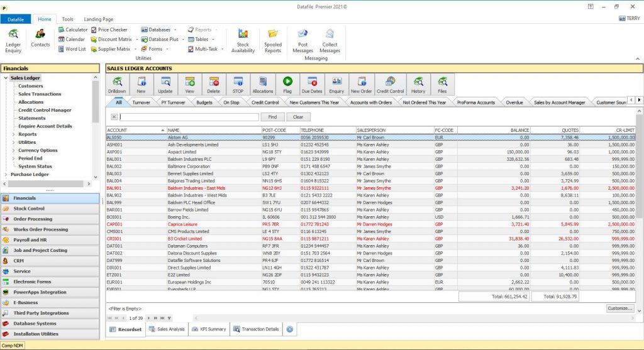The image size is (644, 350).
Task: Open the Contacts ribbon icon
Action: point(40,38)
